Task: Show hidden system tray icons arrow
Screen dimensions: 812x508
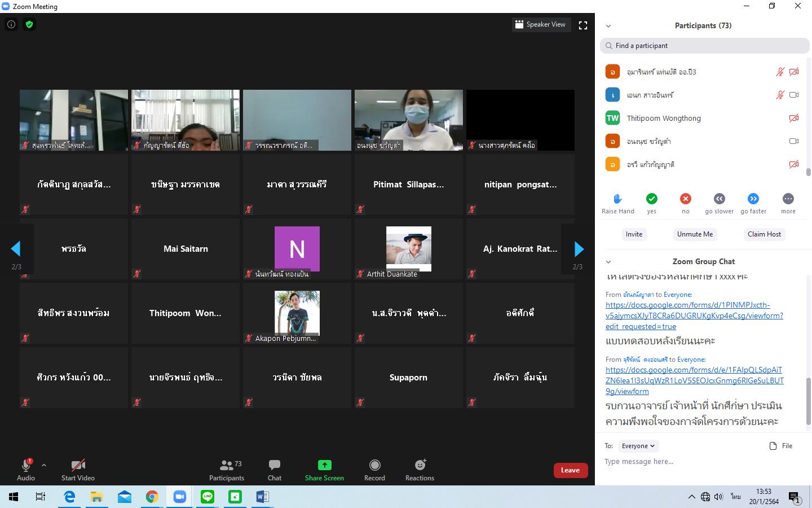Action: [x=691, y=497]
